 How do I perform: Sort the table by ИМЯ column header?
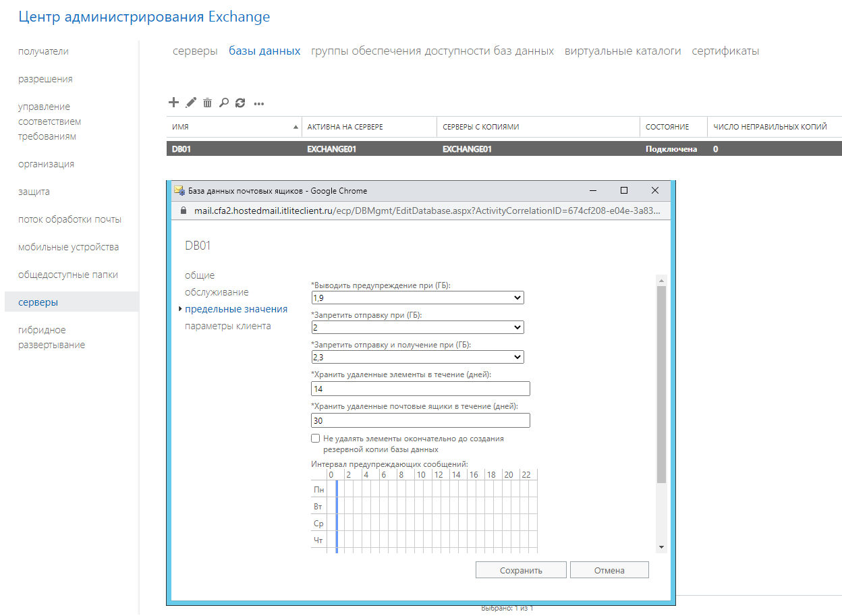pos(234,127)
